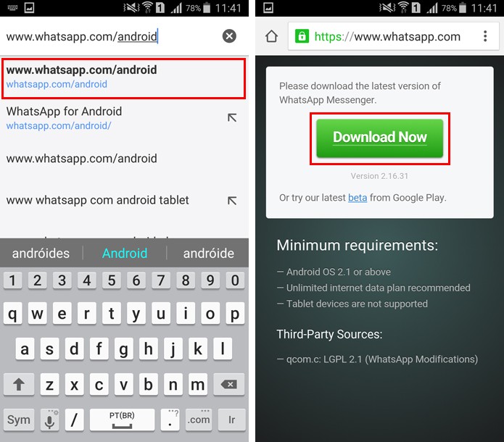This screenshot has height=442, width=504.
Task: Tap the .com shortcut key
Action: [199, 420]
